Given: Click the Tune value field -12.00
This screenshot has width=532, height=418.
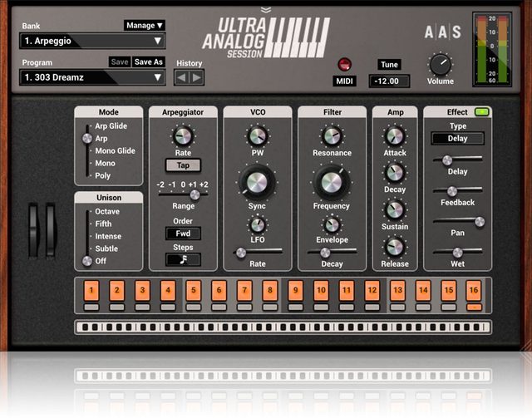Looking at the screenshot, I should point(389,81).
